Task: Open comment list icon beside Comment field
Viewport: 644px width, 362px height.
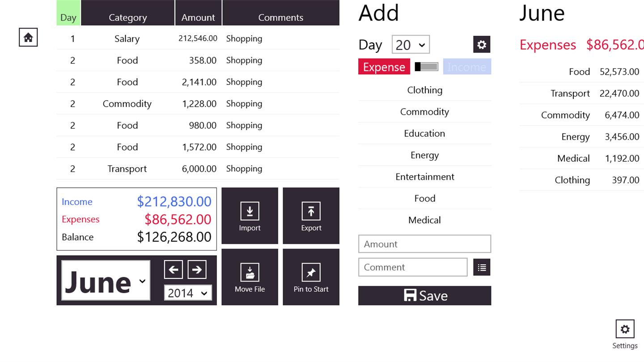Action: 482,267
